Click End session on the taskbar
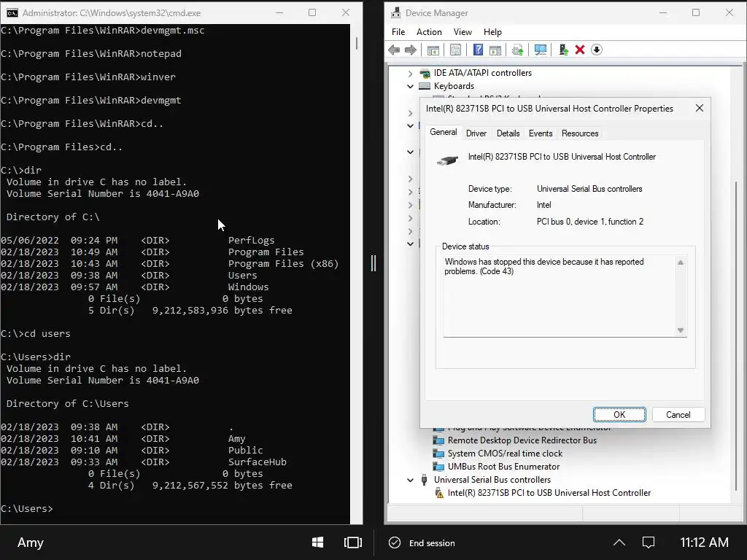The image size is (747, 560). (422, 542)
